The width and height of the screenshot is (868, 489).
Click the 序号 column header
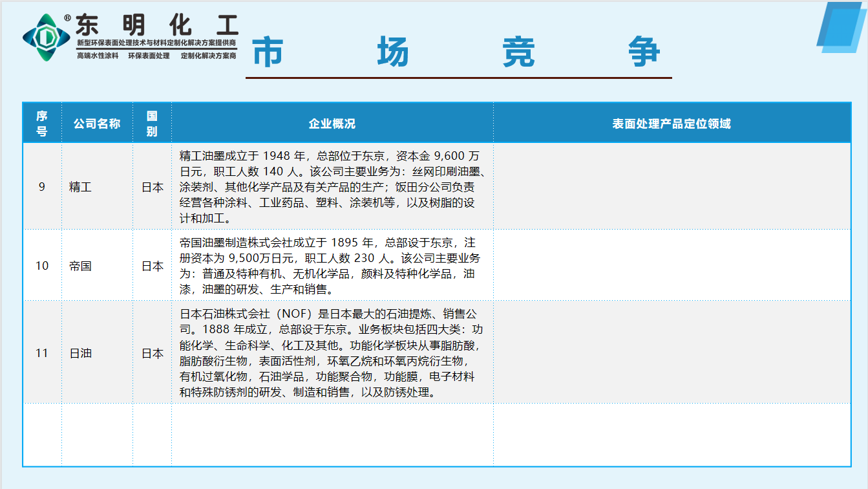pos(42,123)
